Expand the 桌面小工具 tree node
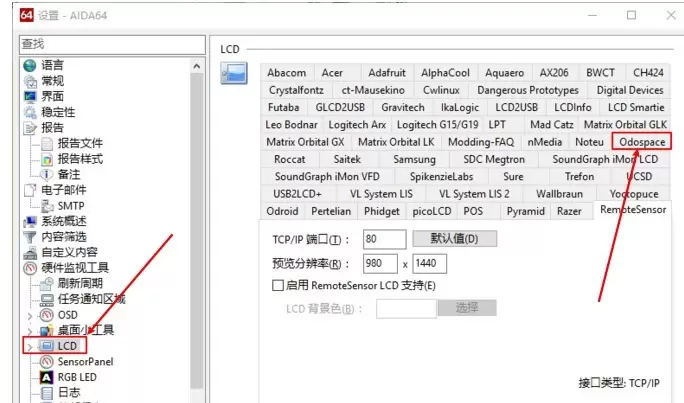 [x=30, y=331]
